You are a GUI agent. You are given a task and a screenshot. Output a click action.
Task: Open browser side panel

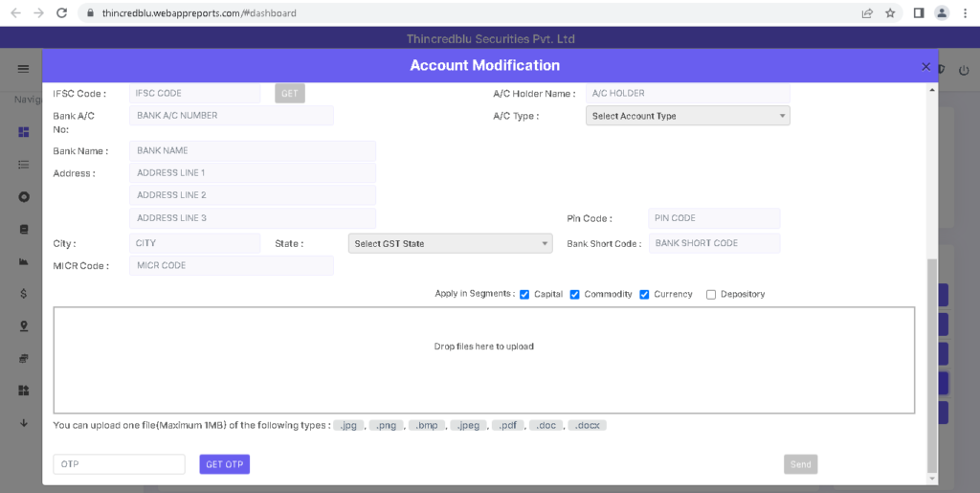point(918,12)
